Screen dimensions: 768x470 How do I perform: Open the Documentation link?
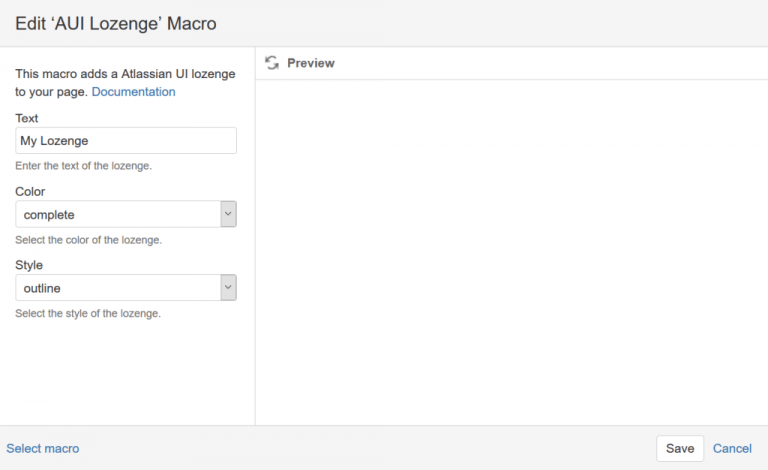point(133,92)
